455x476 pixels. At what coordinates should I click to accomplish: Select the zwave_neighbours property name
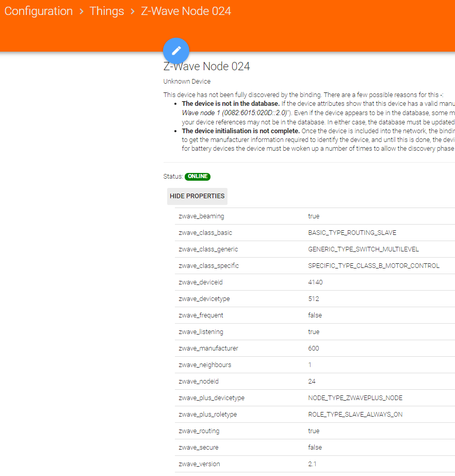pos(205,365)
